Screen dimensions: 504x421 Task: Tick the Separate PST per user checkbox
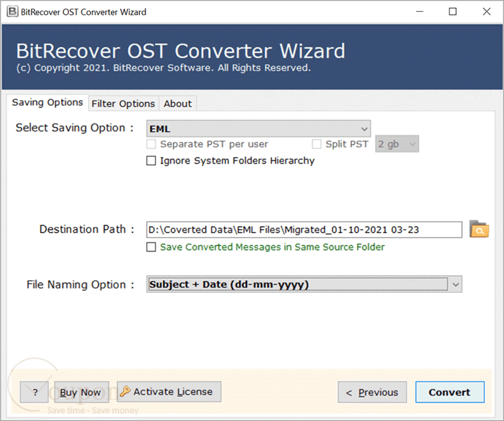pyautogui.click(x=151, y=144)
